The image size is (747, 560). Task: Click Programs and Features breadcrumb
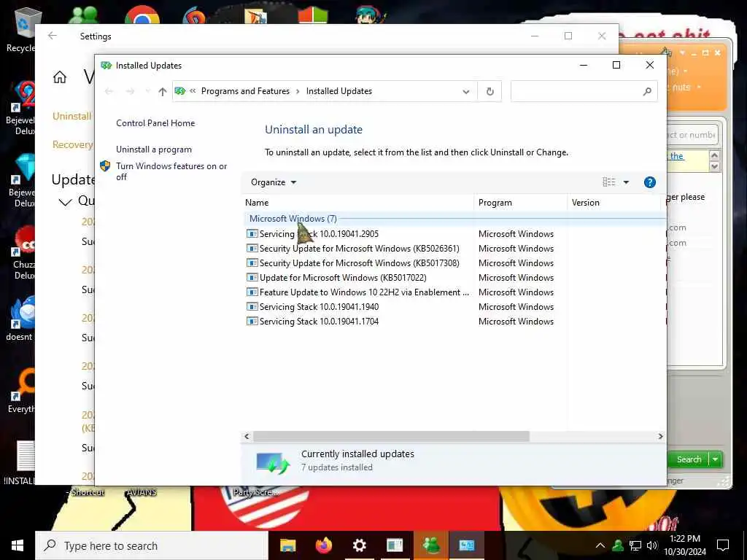coord(245,91)
